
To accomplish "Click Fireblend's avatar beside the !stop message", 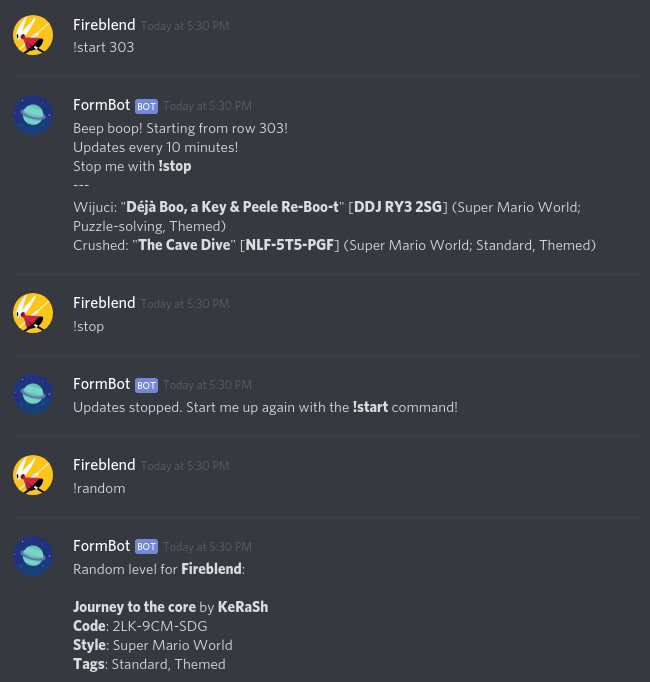I will [x=33, y=313].
